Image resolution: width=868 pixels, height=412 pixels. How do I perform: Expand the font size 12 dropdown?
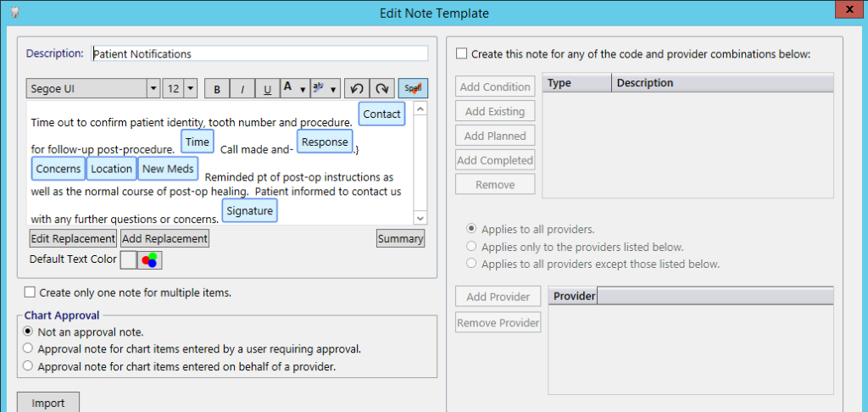click(x=191, y=89)
